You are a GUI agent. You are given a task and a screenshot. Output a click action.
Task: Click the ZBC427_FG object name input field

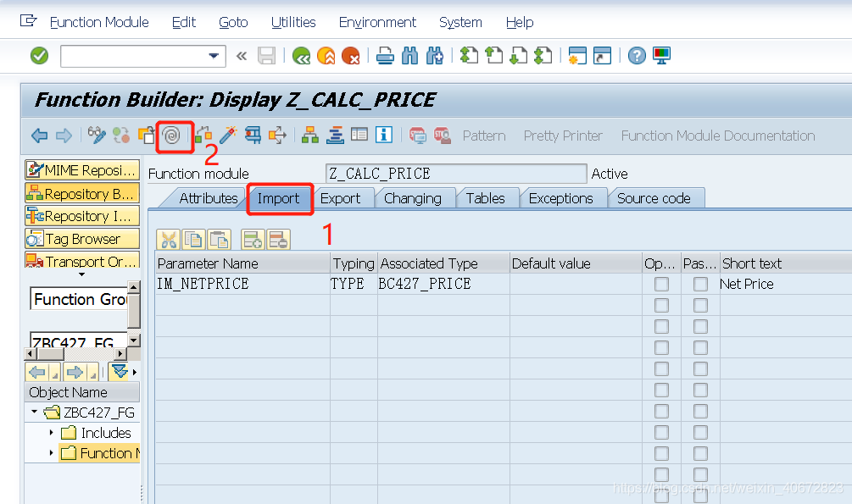(79, 341)
